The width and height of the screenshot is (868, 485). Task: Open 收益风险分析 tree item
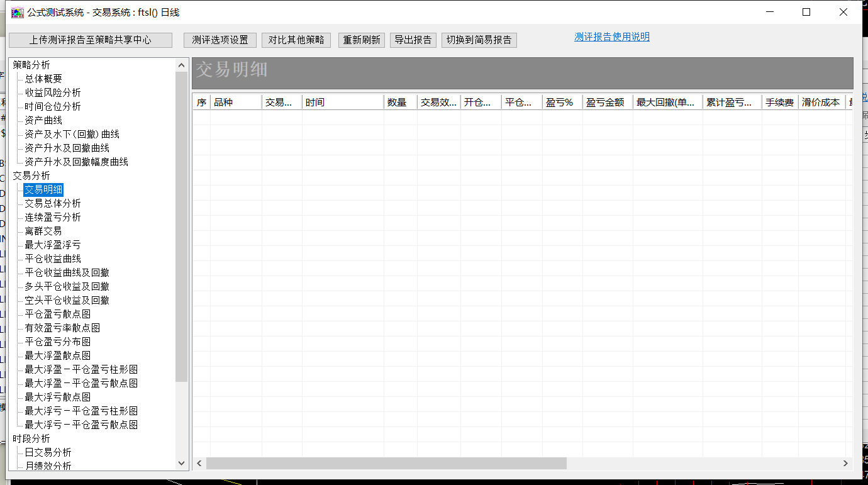53,92
